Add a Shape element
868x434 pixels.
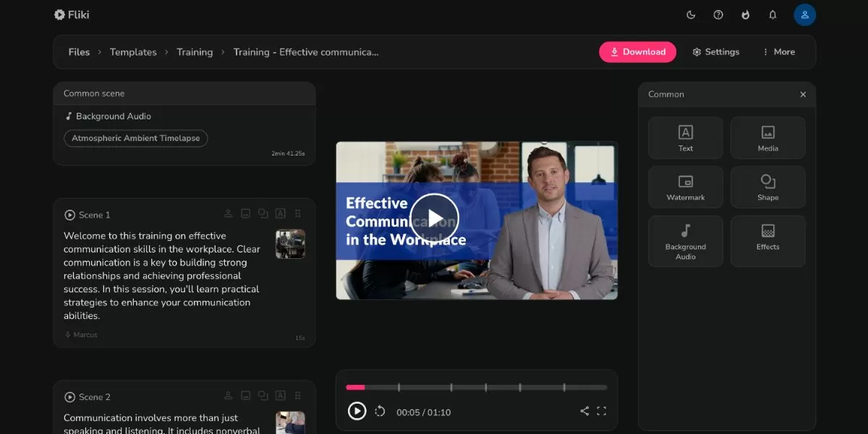point(768,187)
